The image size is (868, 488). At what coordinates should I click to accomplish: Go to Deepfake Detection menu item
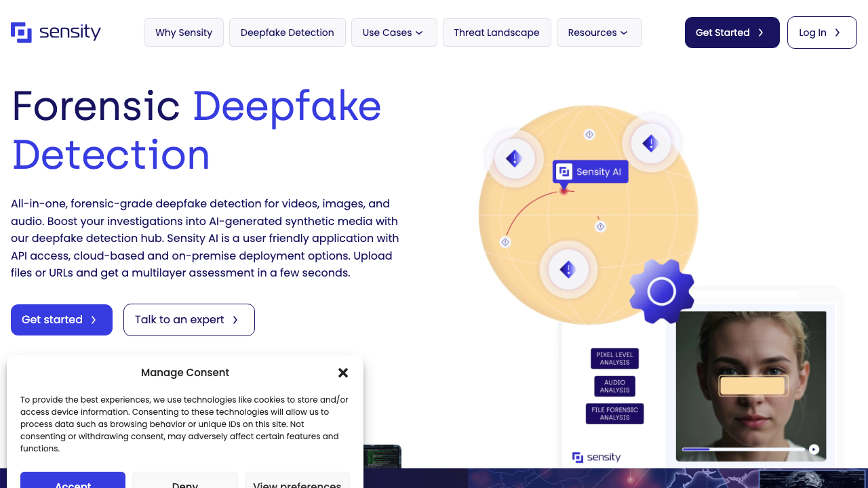[x=288, y=33]
